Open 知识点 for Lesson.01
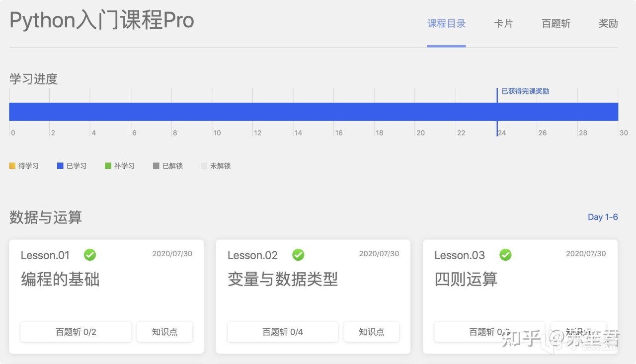The height and width of the screenshot is (364, 636). point(164,332)
